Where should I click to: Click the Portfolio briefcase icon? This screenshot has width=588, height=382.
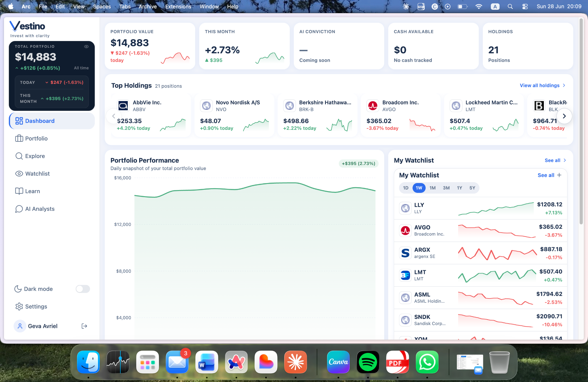19,138
